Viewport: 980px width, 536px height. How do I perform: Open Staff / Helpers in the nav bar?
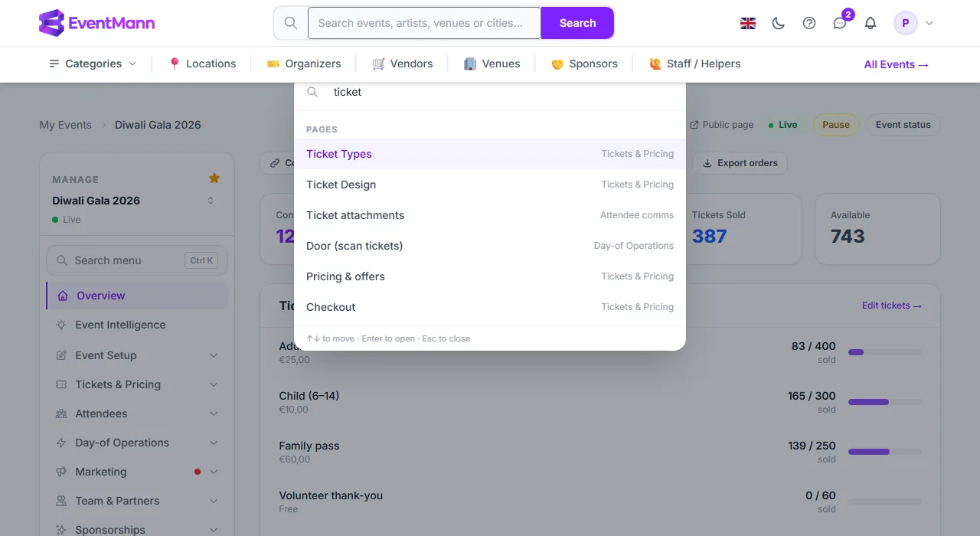[x=695, y=64]
